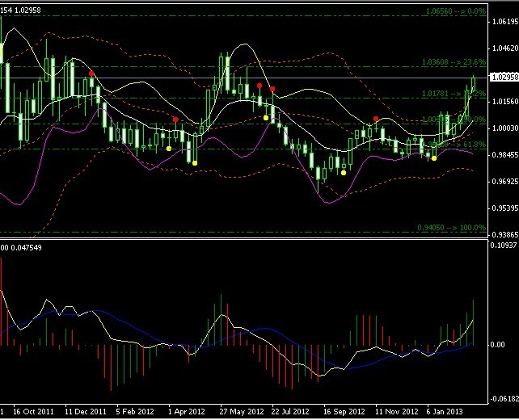The height and width of the screenshot is (420, 519).
Task: Click the indicator value text 0.047549
Action: pyautogui.click(x=26, y=248)
